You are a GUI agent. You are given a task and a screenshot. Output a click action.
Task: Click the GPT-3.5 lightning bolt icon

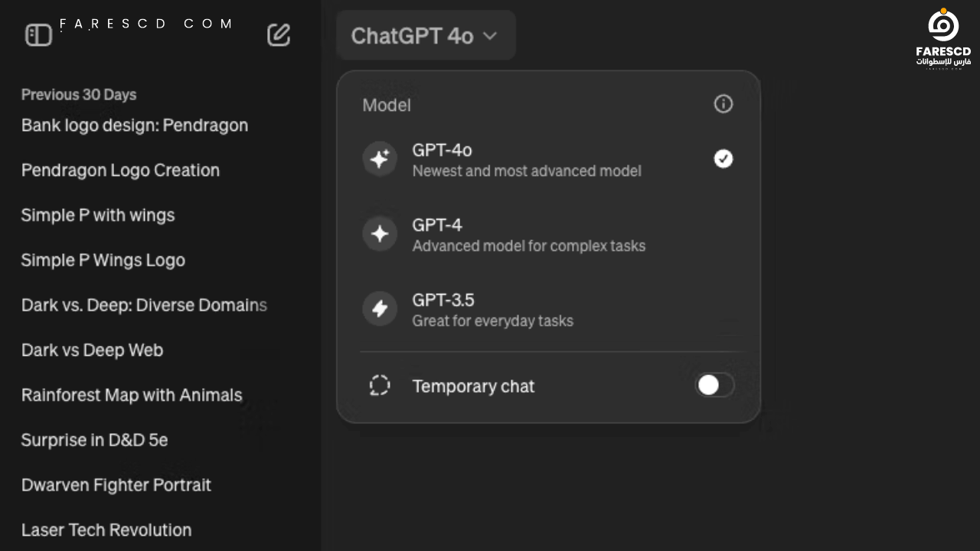pyautogui.click(x=380, y=309)
